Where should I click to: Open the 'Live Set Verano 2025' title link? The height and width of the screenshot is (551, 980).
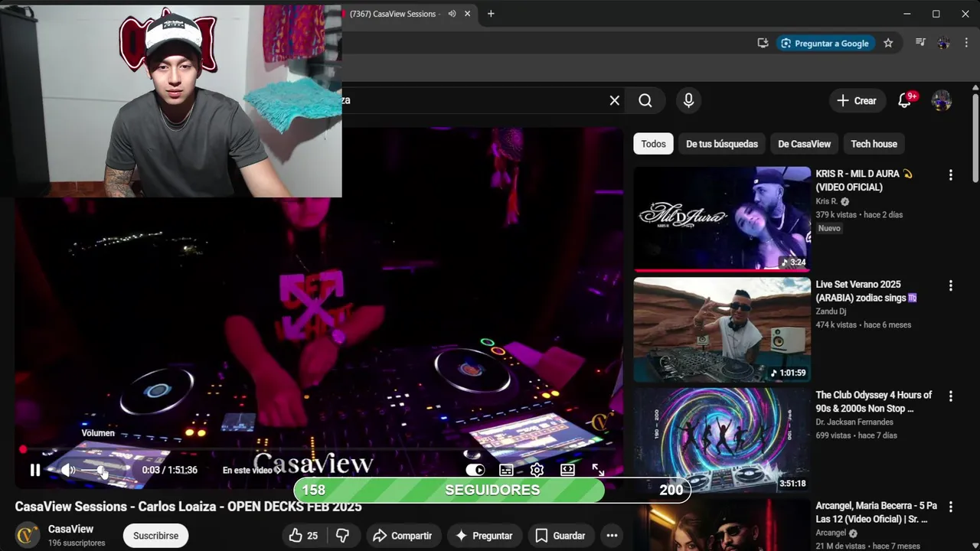coord(866,291)
